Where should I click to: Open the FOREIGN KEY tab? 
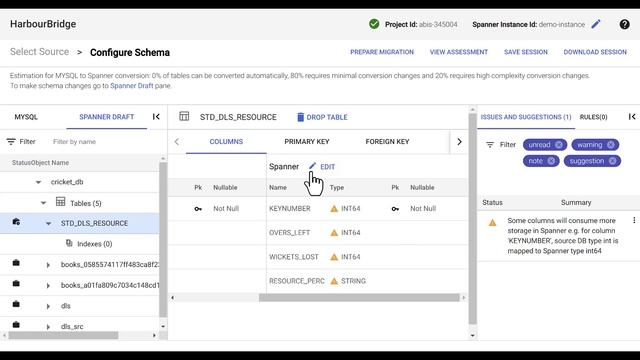click(x=387, y=142)
